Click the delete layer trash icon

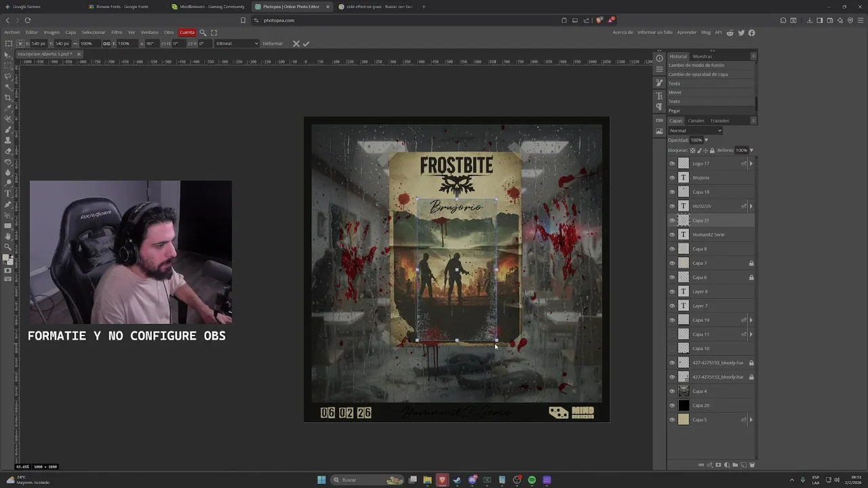(752, 465)
